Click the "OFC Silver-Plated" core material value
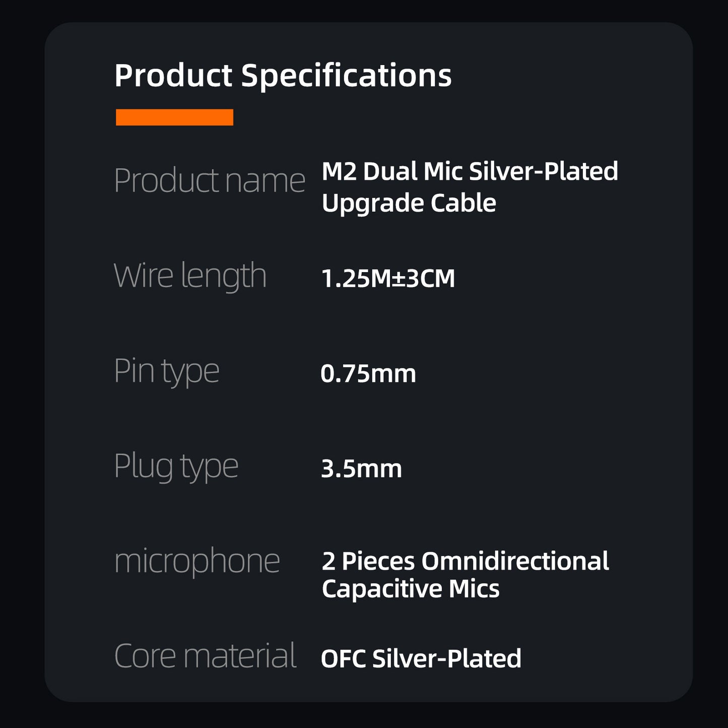The height and width of the screenshot is (728, 728). coord(421,658)
